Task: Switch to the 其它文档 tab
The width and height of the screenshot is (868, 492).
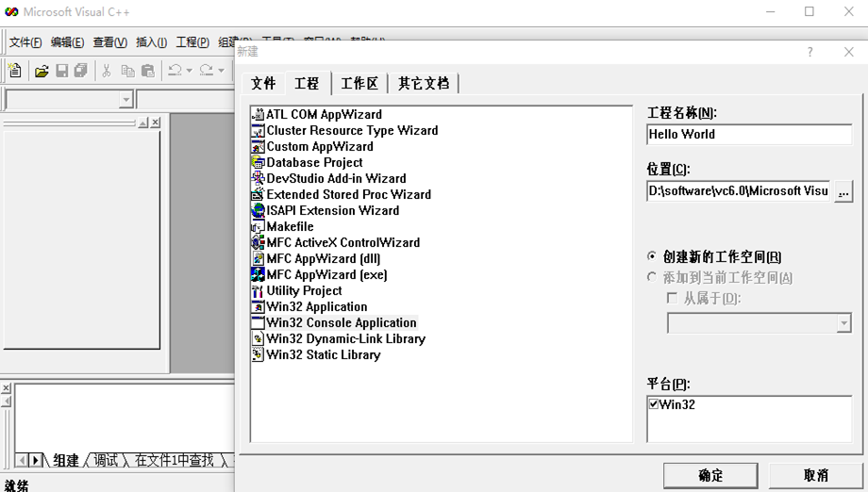Action: pyautogui.click(x=424, y=84)
